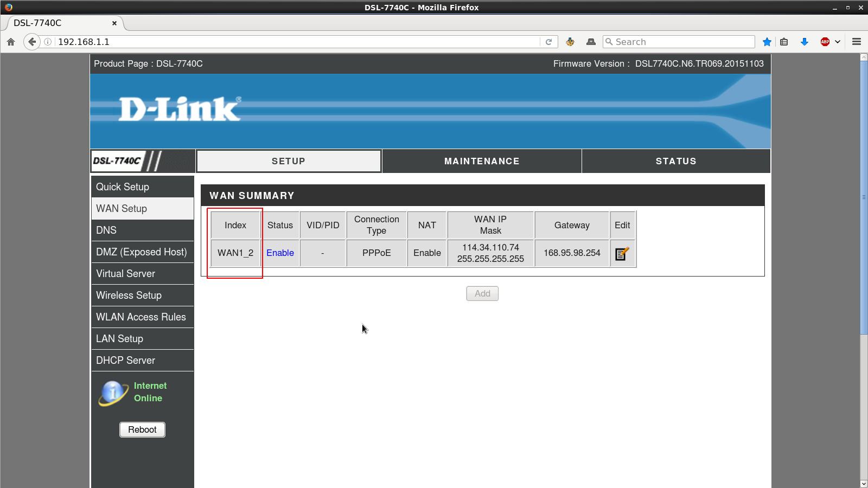Click the D-Link logo

[x=180, y=109]
